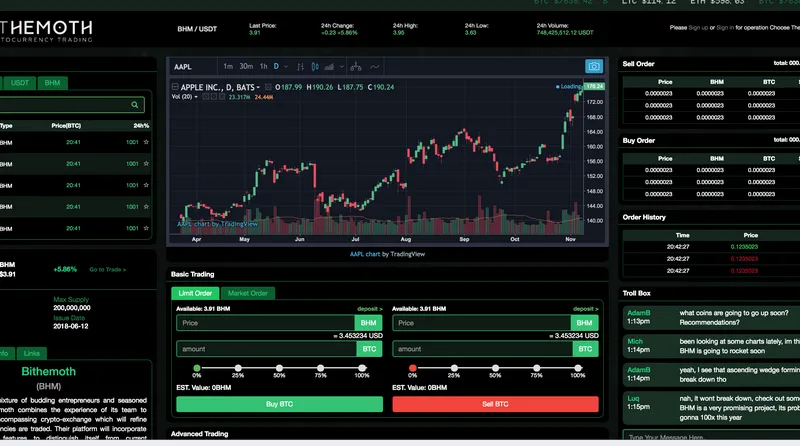Click Luq's 1:15pm Troll Box message
800x446 pixels.
711,408
